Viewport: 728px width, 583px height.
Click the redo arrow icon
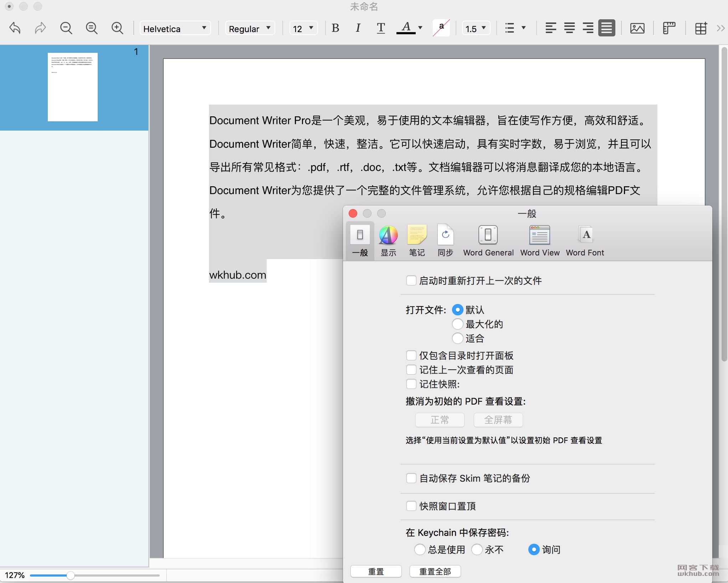40,28
